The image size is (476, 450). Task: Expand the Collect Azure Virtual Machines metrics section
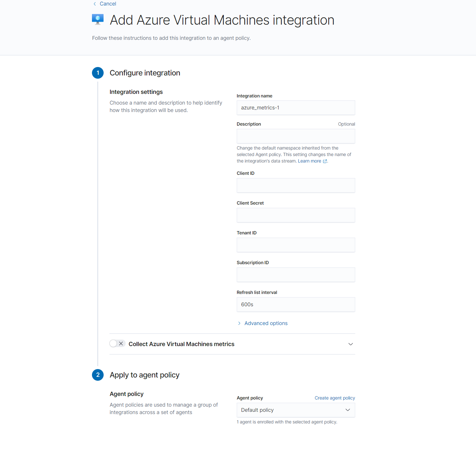pos(350,344)
